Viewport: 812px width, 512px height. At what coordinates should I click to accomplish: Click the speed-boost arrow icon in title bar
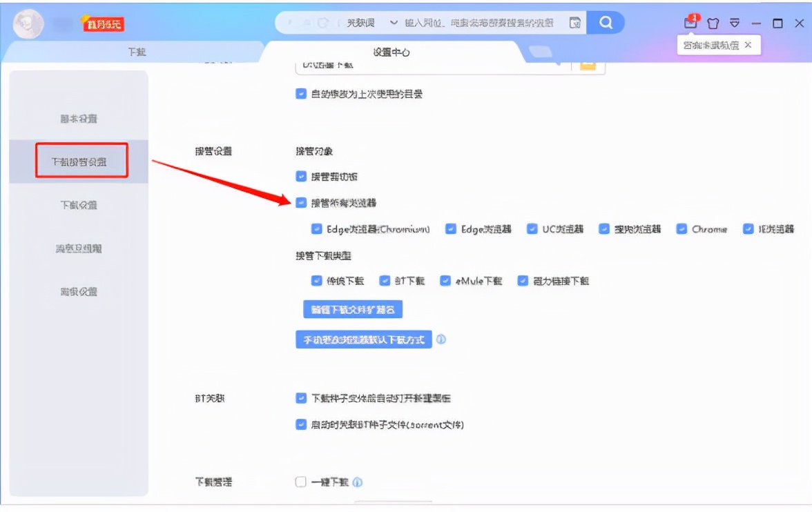(x=734, y=21)
